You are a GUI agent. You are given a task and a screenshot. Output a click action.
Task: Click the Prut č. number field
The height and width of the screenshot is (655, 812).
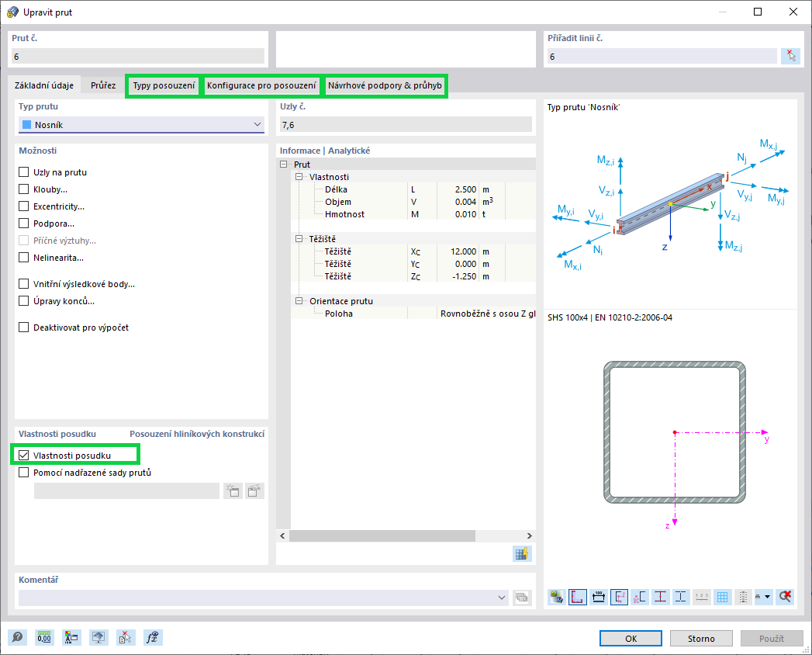pos(138,57)
